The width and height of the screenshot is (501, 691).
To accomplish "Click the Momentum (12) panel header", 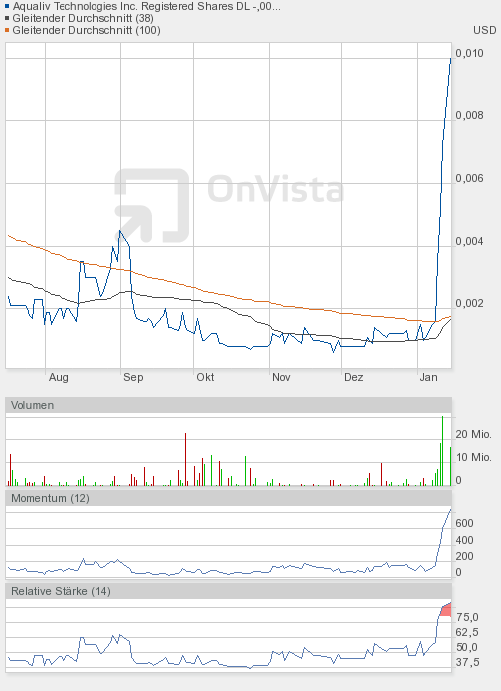I will pyautogui.click(x=228, y=498).
